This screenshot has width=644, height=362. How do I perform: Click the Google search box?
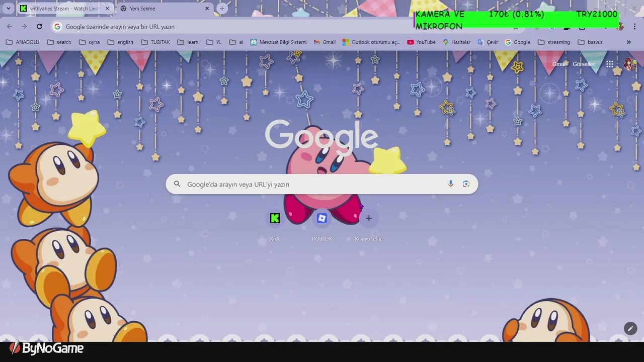point(321,184)
